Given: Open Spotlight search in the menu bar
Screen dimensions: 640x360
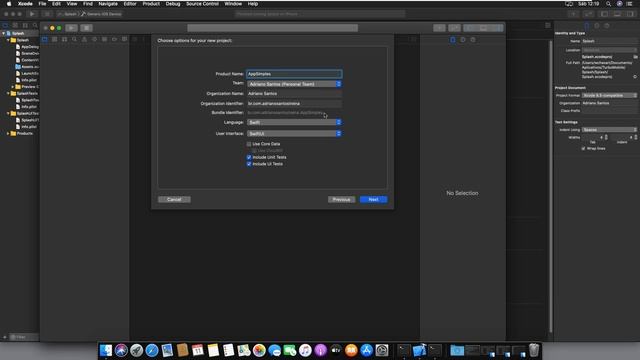Looking at the screenshot, I should [x=608, y=4].
